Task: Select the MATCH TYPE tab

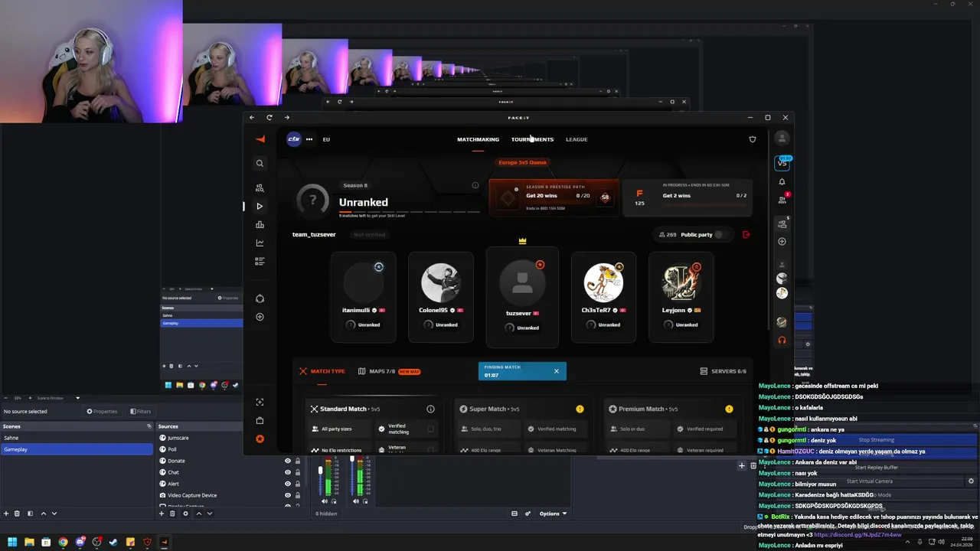Action: tap(322, 371)
